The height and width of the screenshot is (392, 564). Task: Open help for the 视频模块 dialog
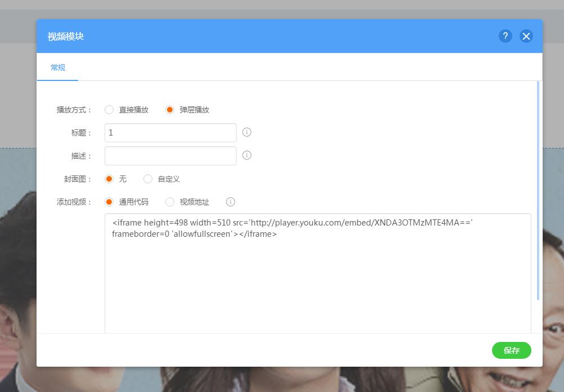coord(505,36)
